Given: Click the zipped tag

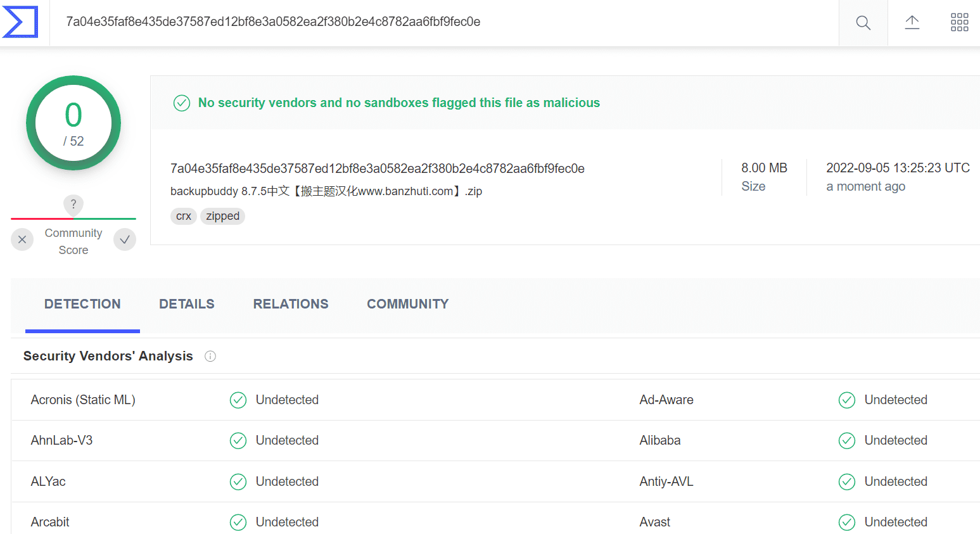Looking at the screenshot, I should 222,216.
